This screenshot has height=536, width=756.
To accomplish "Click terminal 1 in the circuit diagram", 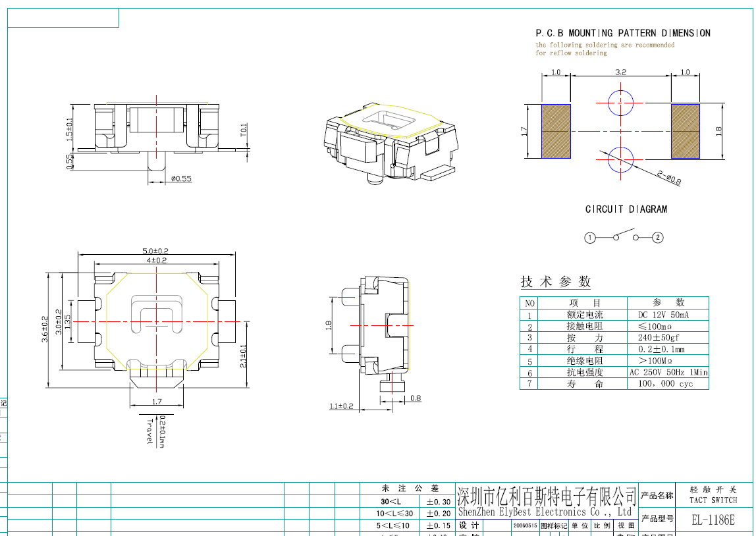I will (x=590, y=238).
